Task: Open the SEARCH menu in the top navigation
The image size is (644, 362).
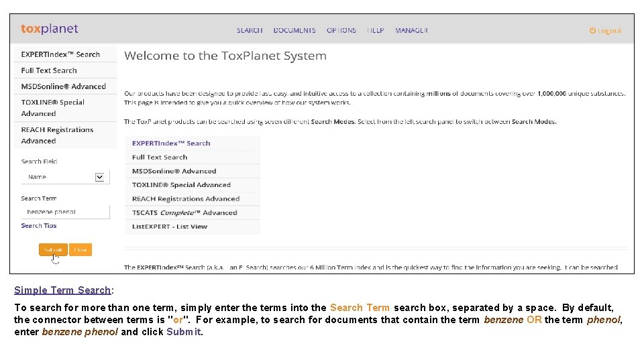Action: (x=250, y=30)
